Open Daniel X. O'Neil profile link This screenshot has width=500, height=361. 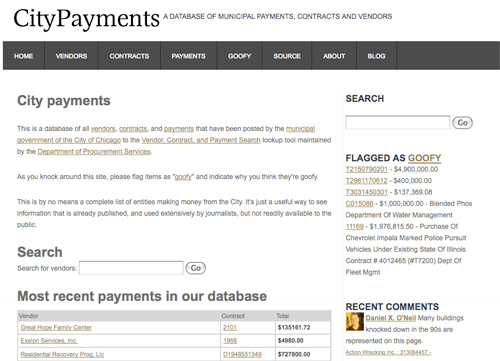tap(391, 318)
